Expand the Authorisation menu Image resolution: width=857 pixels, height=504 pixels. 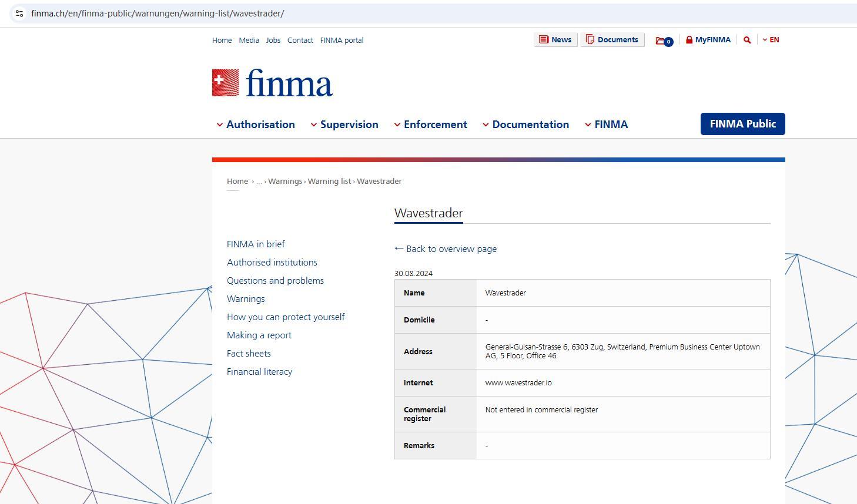click(256, 125)
